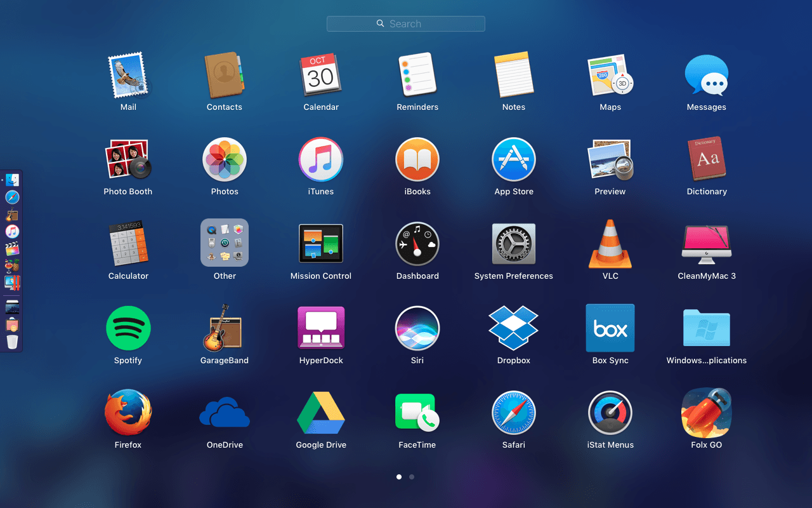Open iBooks

pyautogui.click(x=417, y=159)
